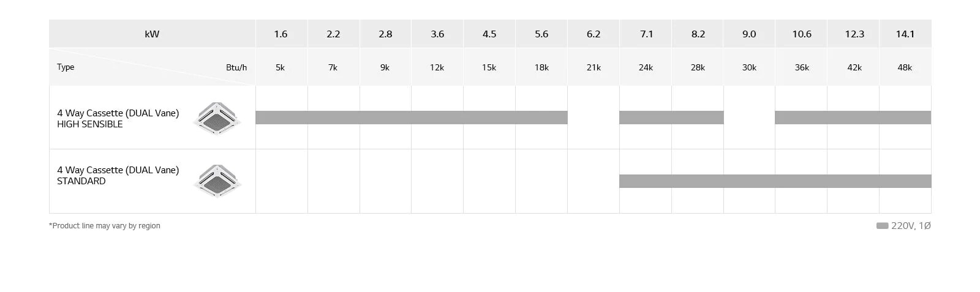Click the 1.6 kW column header
The width and height of the screenshot is (980, 292).
coord(281,34)
